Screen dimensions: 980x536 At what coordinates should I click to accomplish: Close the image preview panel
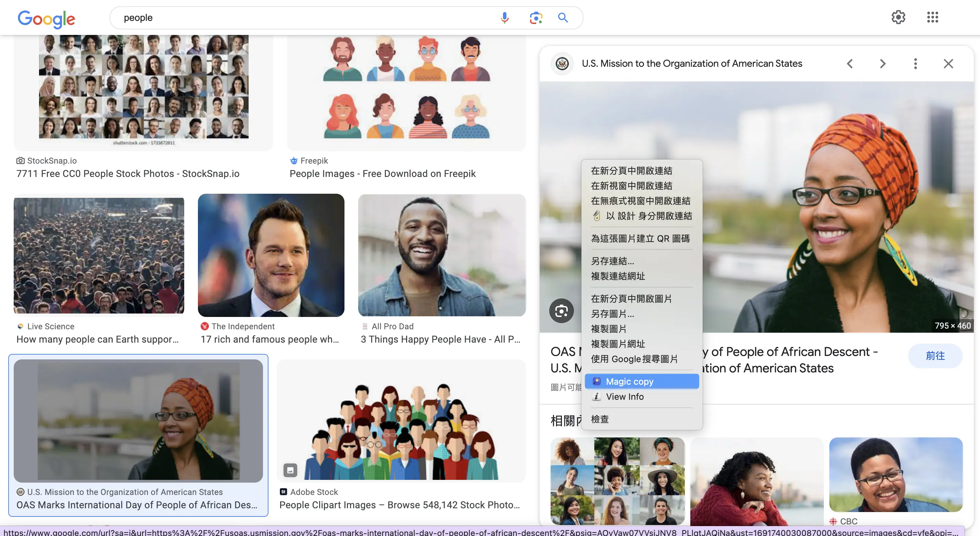pos(948,63)
